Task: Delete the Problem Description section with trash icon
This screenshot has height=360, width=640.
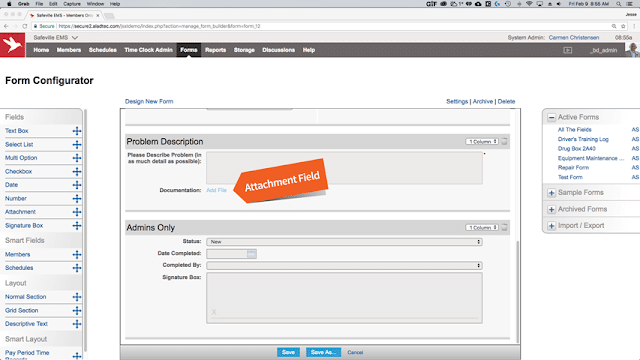Action: (x=504, y=141)
